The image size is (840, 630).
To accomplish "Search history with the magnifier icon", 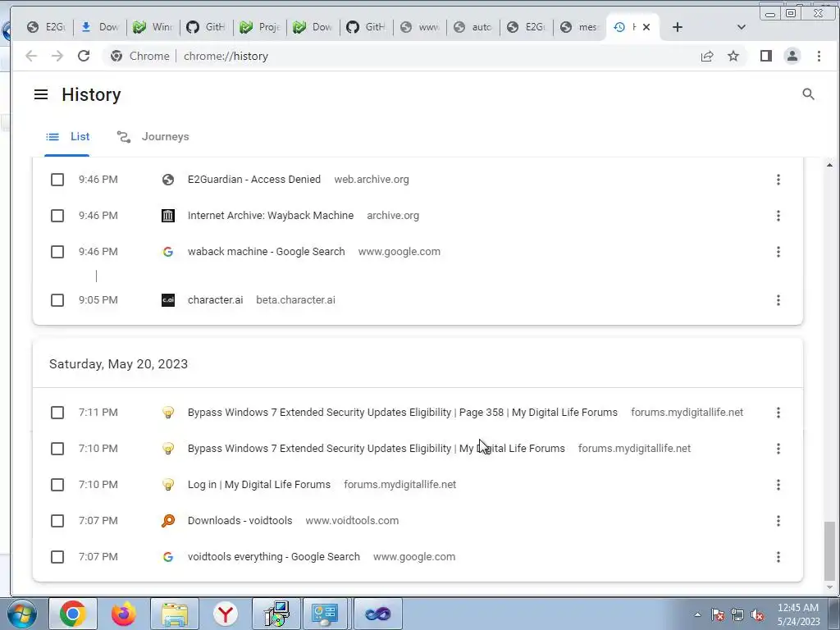I will (808, 94).
